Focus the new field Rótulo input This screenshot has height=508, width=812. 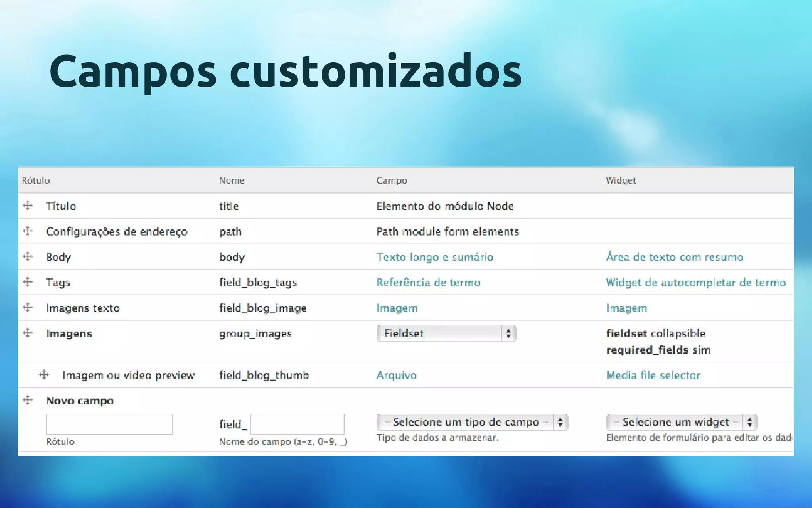(x=109, y=424)
